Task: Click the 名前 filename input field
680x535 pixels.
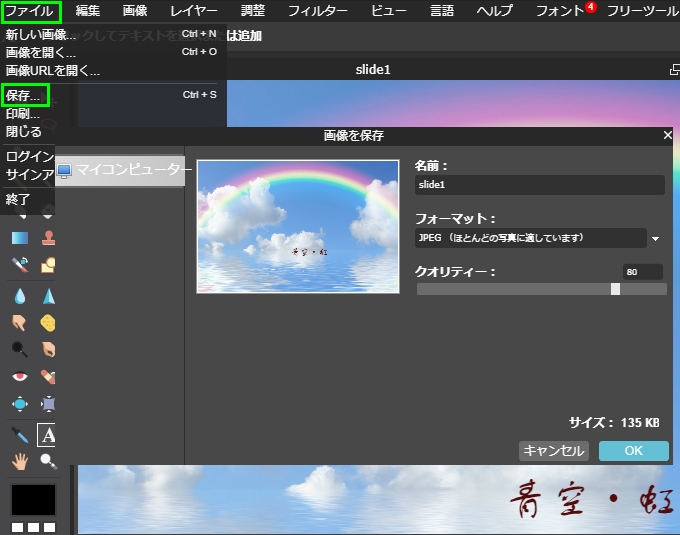Action: pos(539,185)
